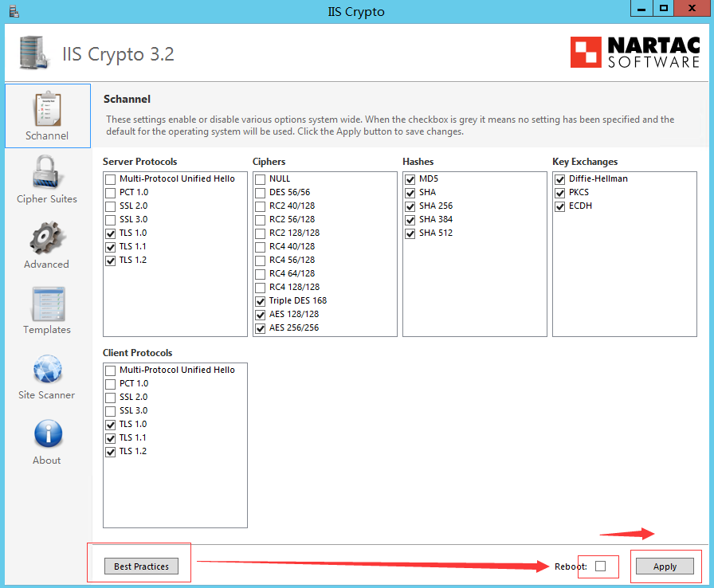This screenshot has height=588, width=714.
Task: Uncheck TLS 1.0 under Client Protocols
Action: pos(110,425)
